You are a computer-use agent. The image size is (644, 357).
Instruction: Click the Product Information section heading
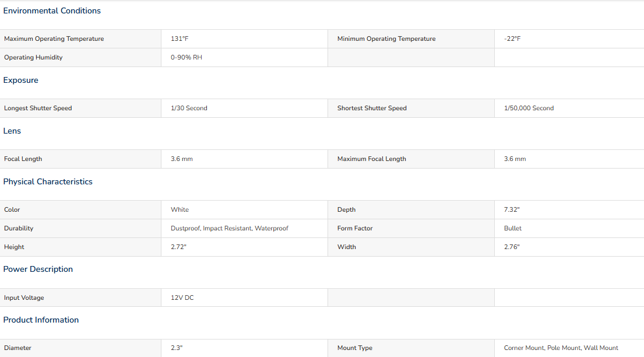41,320
